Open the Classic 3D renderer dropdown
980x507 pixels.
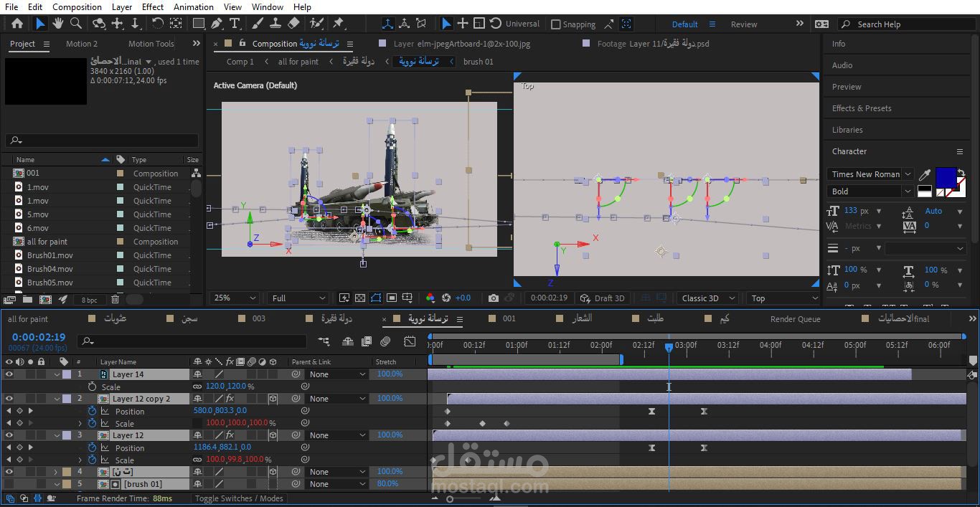(707, 298)
